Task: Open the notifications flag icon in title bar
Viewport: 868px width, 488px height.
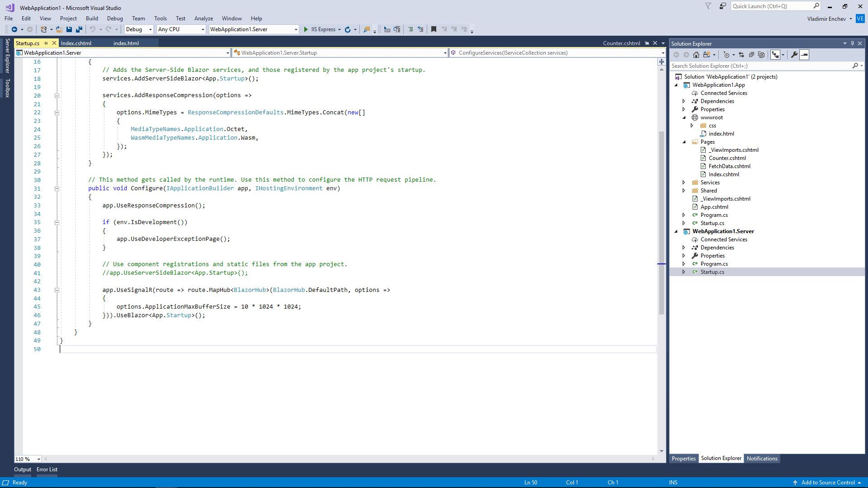Action: (708, 6)
